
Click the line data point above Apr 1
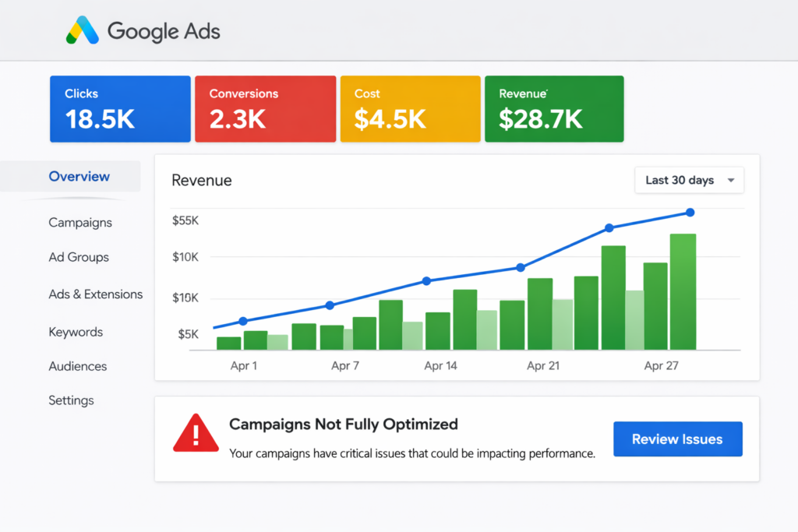(243, 321)
